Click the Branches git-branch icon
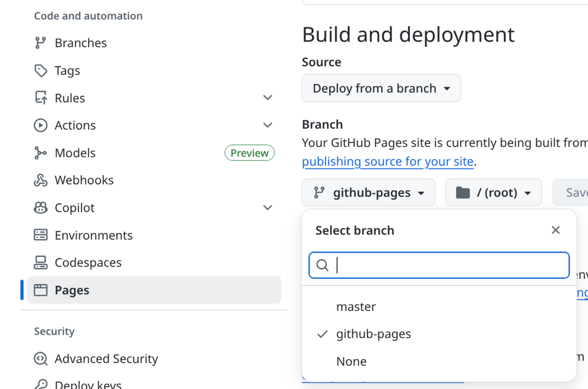Image resolution: width=588 pixels, height=389 pixels. point(41,43)
